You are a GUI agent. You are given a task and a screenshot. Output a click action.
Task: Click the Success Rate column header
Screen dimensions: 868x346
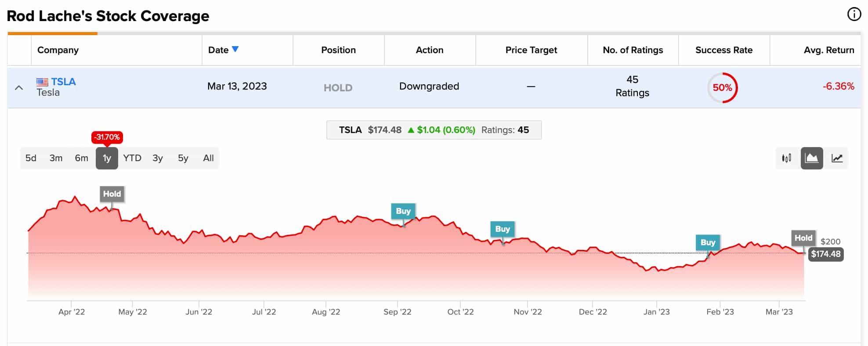tap(724, 50)
